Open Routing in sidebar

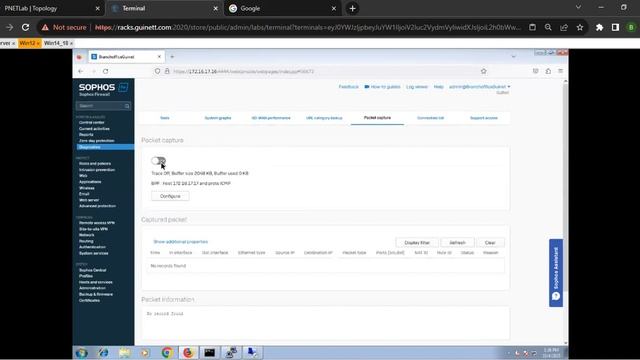click(x=86, y=241)
